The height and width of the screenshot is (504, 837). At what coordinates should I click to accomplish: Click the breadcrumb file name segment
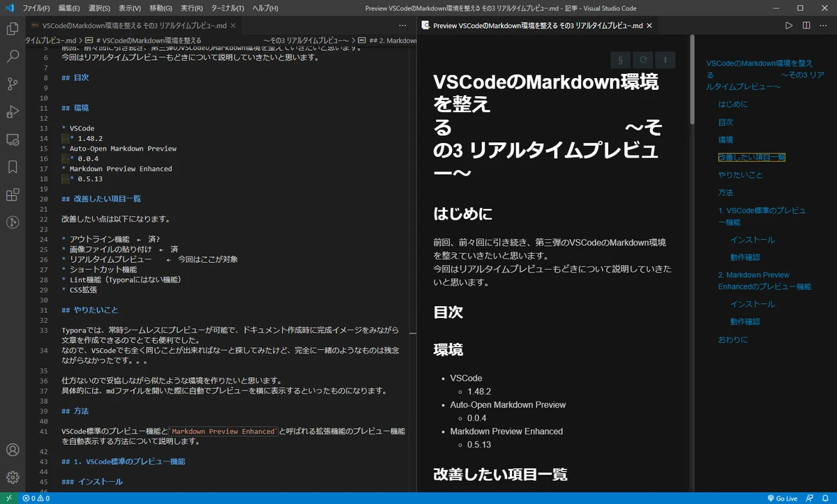[x=50, y=40]
